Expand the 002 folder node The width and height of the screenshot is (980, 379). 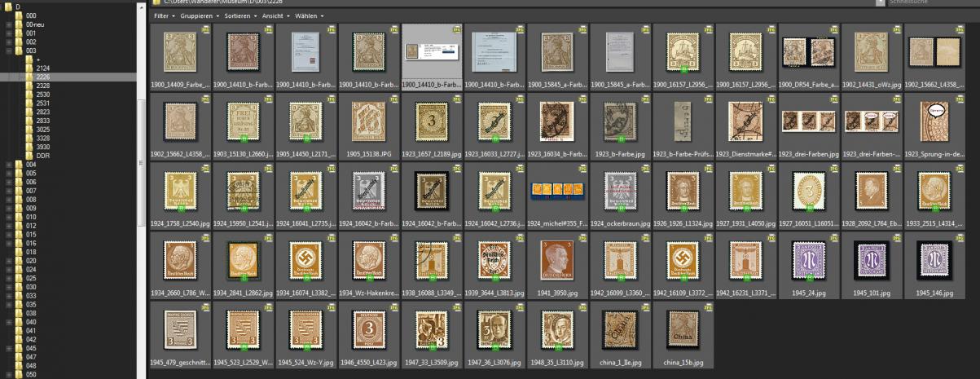click(9, 42)
